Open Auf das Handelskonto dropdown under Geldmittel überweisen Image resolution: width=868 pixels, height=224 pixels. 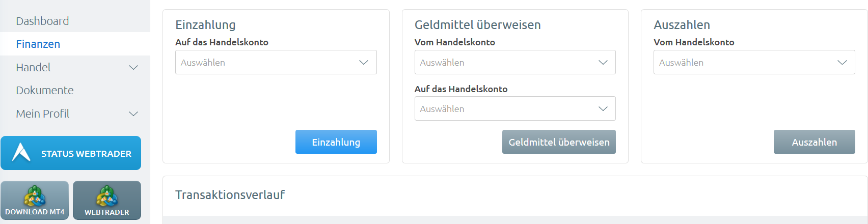click(x=515, y=108)
